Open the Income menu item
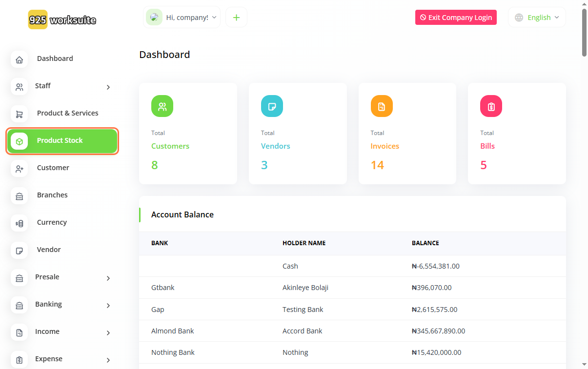Image resolution: width=588 pixels, height=369 pixels. [x=47, y=331]
